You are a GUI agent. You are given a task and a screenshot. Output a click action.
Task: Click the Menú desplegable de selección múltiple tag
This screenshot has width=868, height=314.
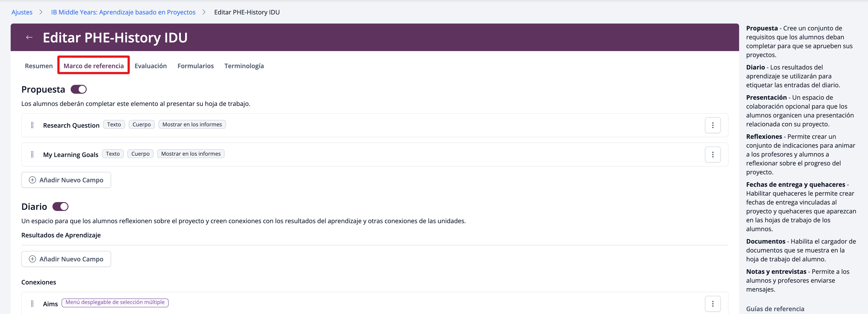[115, 302]
